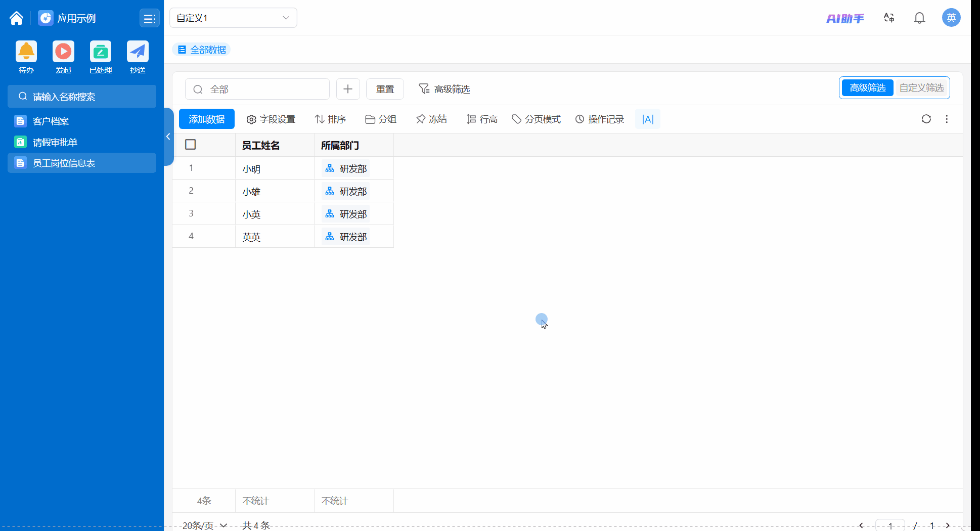Open 发起 play shortcut

(63, 51)
